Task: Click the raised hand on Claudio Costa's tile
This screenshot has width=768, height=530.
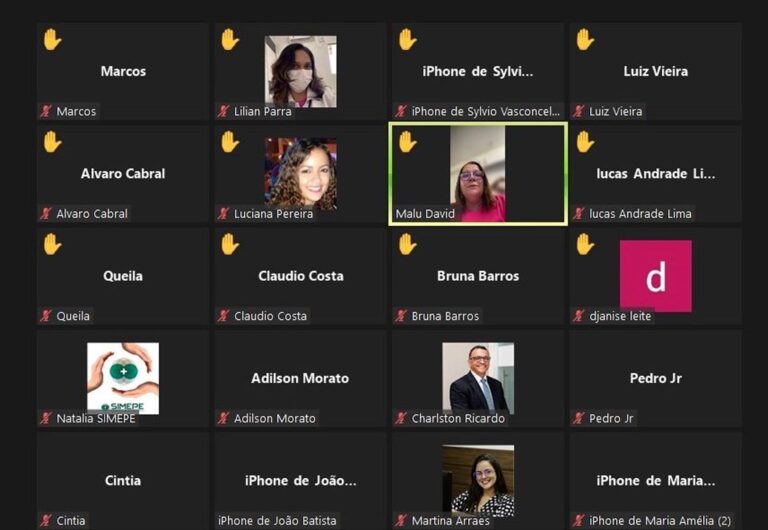Action: 229,244
